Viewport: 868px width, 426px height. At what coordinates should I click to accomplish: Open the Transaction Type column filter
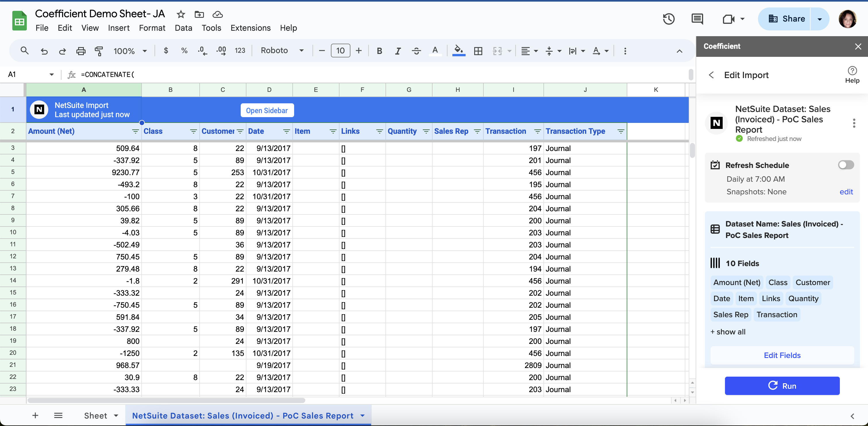click(x=621, y=131)
